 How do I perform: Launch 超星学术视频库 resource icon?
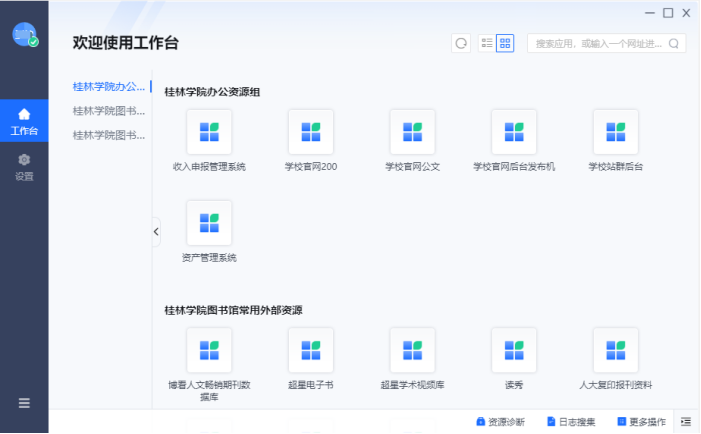click(x=412, y=351)
